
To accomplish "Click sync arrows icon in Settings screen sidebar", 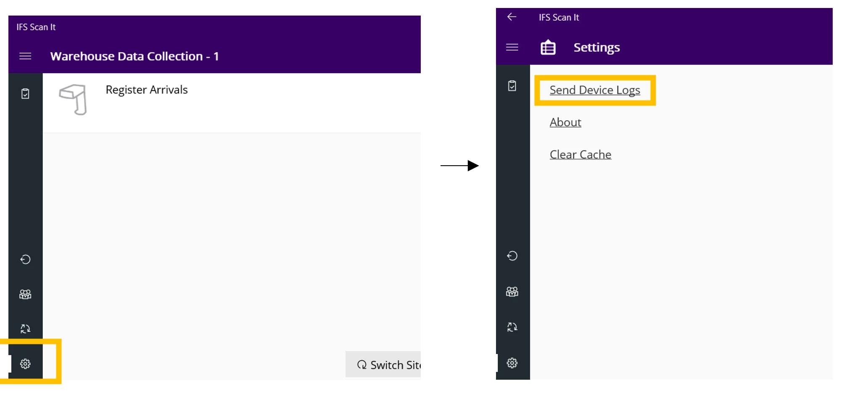I will (512, 327).
